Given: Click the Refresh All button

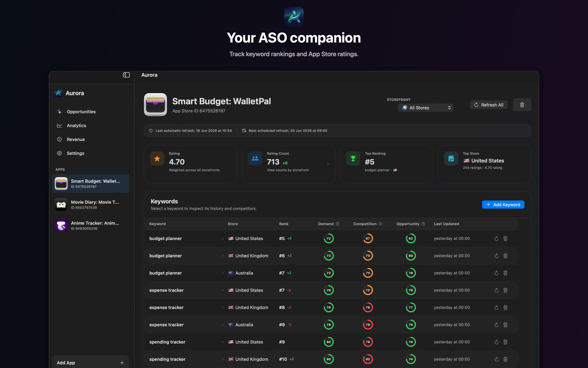Looking at the screenshot, I should point(489,105).
